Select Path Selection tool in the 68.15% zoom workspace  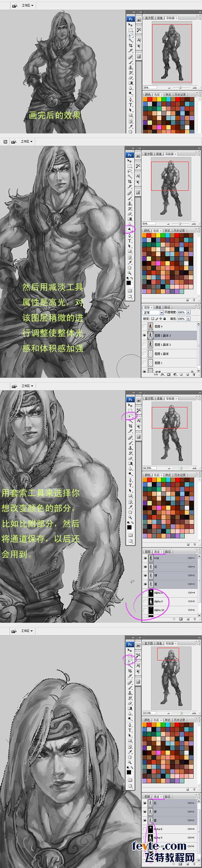130,491
